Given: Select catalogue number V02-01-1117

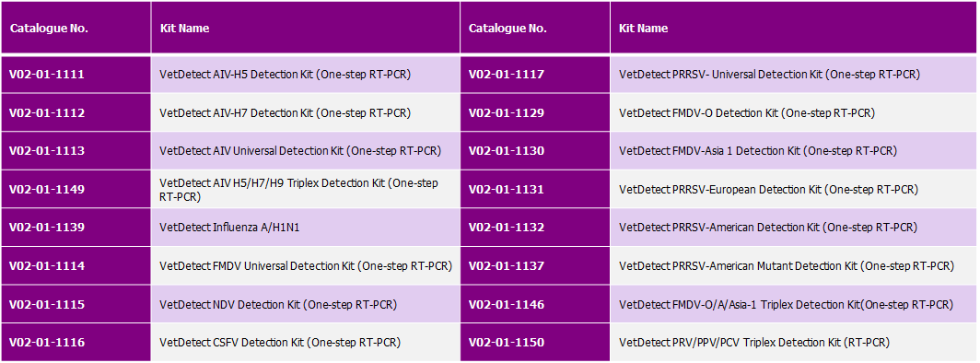Looking at the screenshot, I should [x=507, y=75].
